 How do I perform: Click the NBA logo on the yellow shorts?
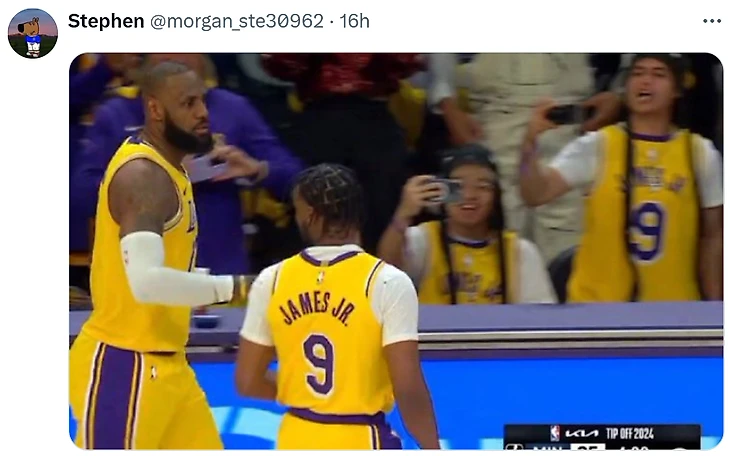(153, 372)
